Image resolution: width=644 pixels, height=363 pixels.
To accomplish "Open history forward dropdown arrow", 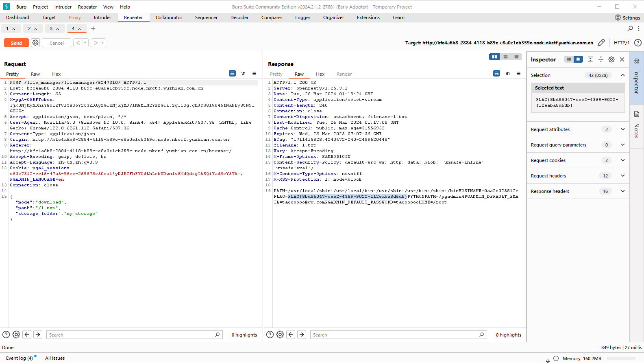I will [102, 43].
